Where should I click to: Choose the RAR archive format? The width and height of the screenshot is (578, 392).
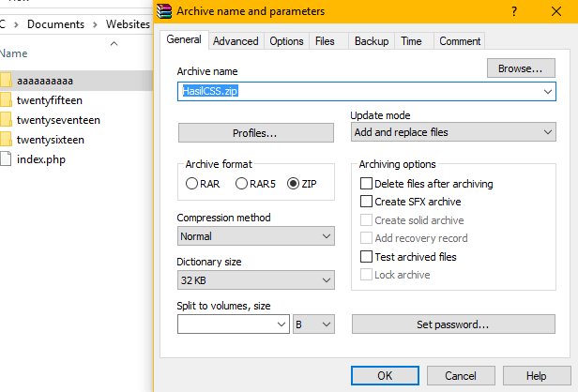coord(191,184)
